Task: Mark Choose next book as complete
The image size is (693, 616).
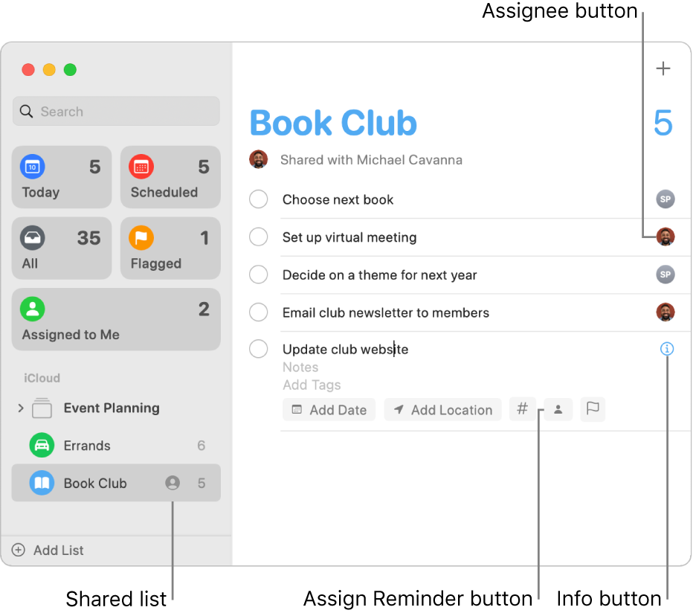Action: tap(258, 199)
